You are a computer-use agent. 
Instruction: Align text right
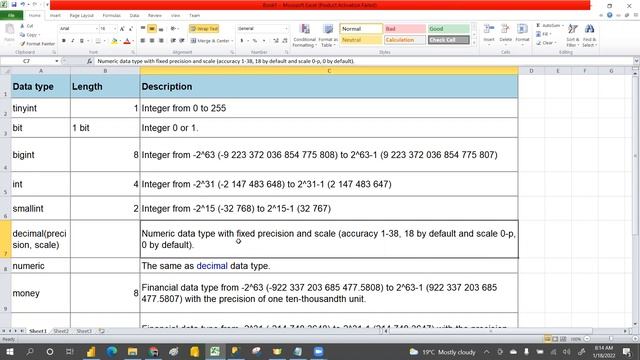[161, 41]
